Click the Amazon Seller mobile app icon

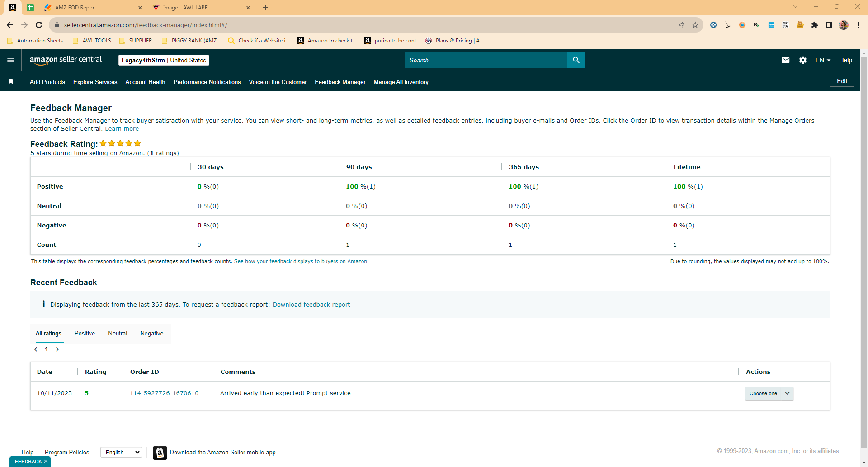click(160, 453)
